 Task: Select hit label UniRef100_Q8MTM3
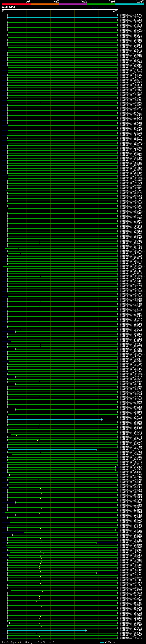click(131, 40)
